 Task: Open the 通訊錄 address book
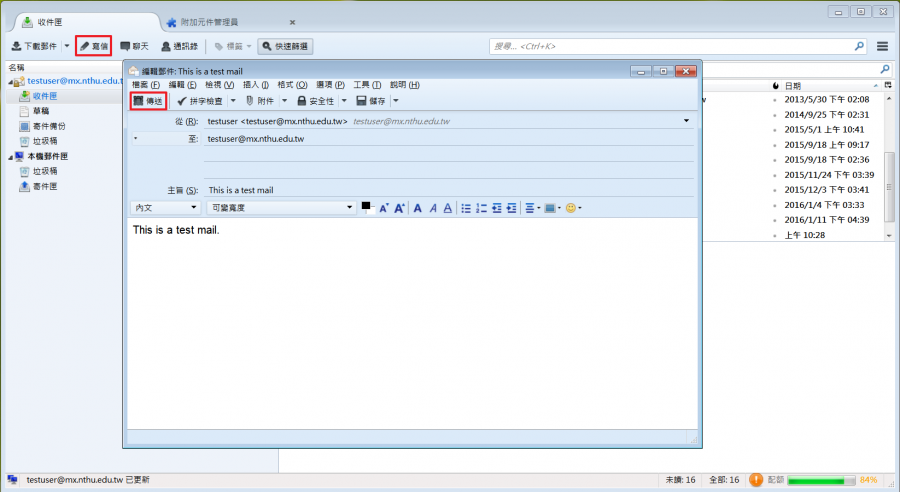(x=179, y=46)
